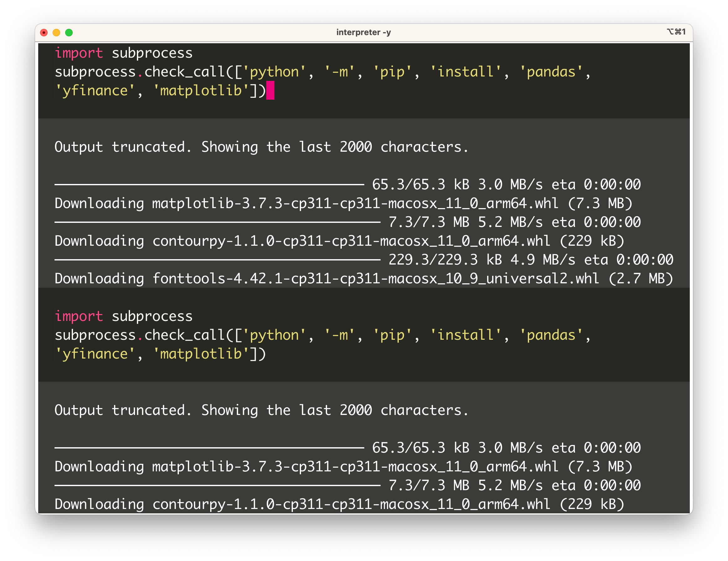The image size is (728, 561).
Task: Click the yellow minimize window button
Action: [x=56, y=32]
